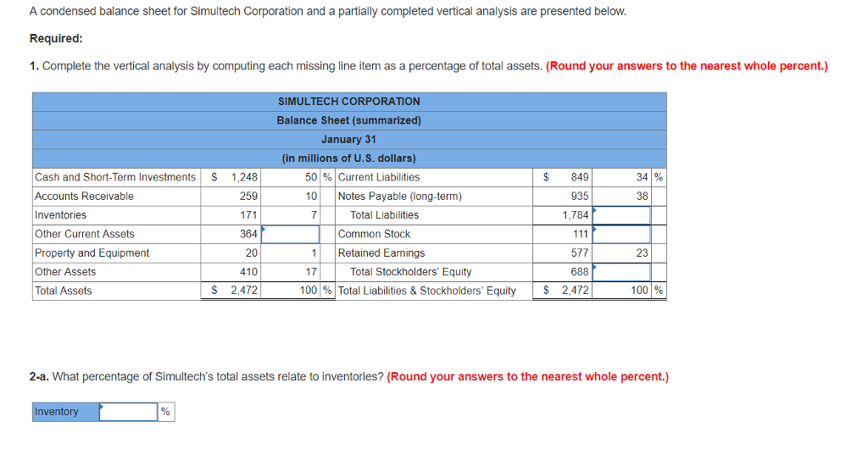Screen dimensions: 868x455
Task: Click the Other Current Assets percentage input
Action: tap(290, 234)
